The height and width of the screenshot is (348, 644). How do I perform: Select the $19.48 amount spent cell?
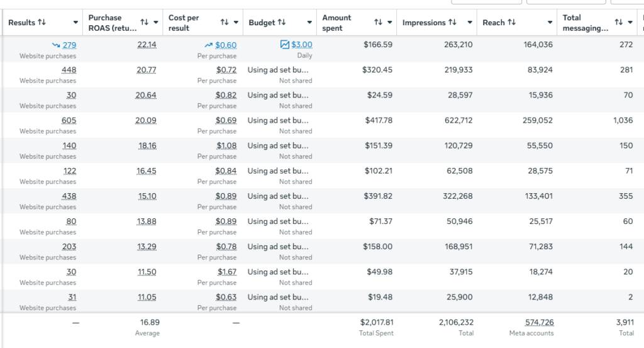[x=380, y=297]
